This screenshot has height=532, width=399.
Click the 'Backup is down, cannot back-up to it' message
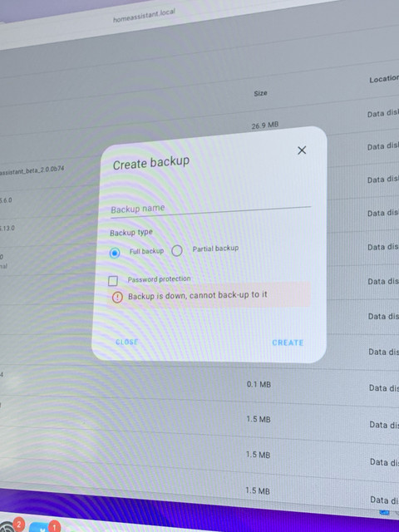[198, 295]
